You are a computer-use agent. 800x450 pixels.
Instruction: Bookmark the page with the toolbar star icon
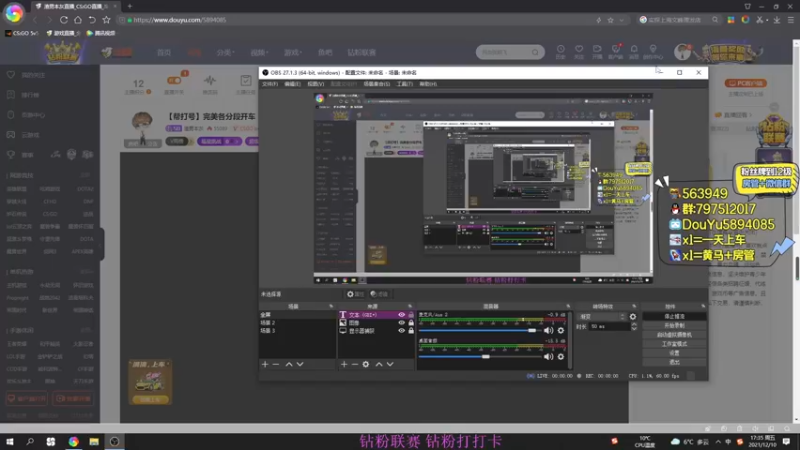pyautogui.click(x=106, y=20)
